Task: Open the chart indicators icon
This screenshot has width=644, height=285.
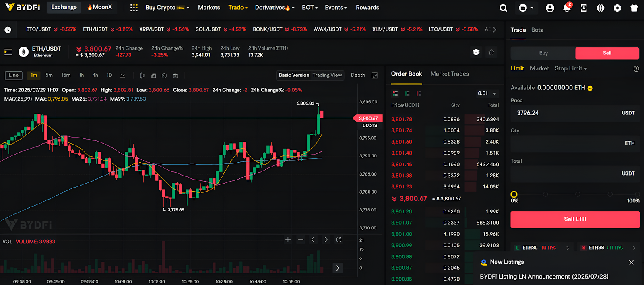Action: [x=153, y=75]
